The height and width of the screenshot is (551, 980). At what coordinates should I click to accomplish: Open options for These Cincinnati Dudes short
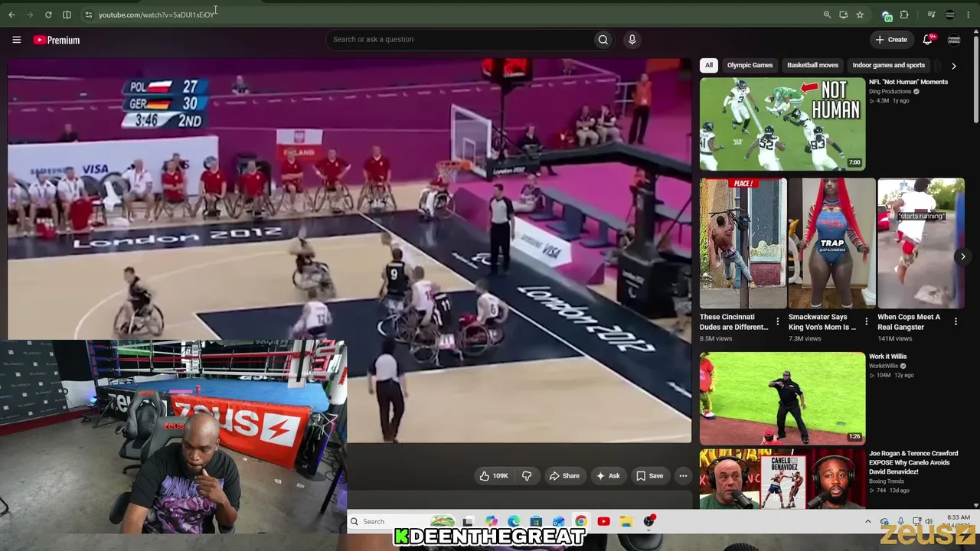point(778,321)
